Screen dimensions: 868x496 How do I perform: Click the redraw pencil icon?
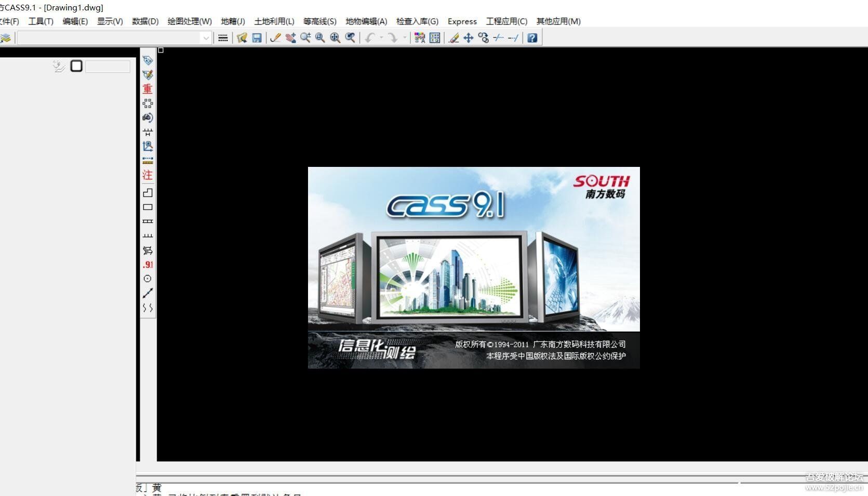pyautogui.click(x=275, y=38)
